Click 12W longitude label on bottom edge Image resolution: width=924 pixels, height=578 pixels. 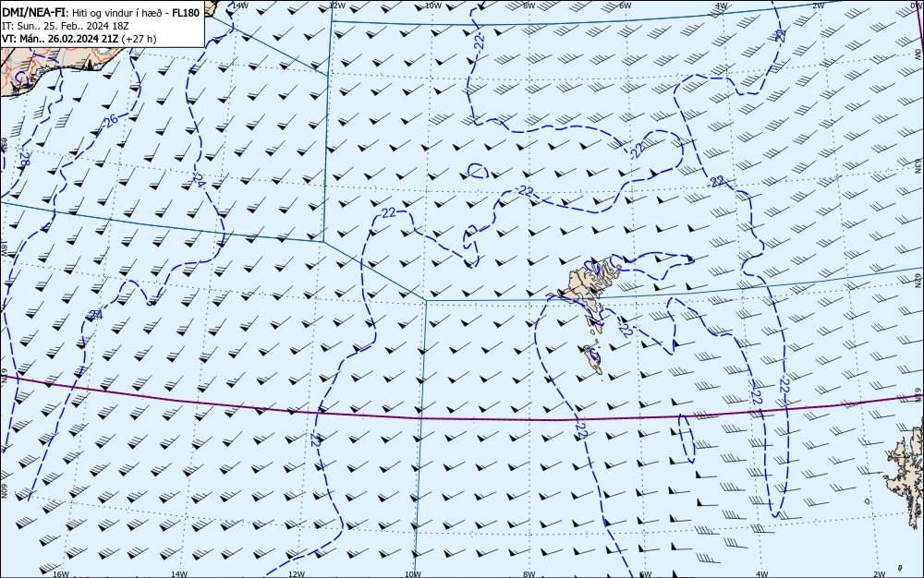click(x=297, y=574)
